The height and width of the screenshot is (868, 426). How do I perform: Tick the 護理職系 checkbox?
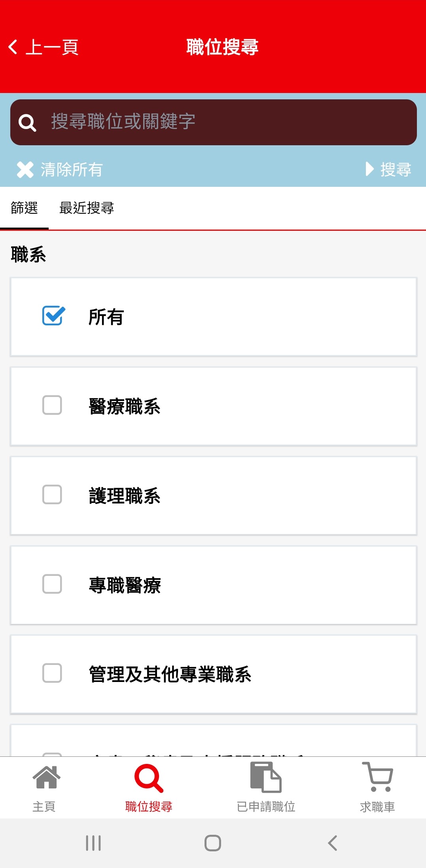coord(52,495)
